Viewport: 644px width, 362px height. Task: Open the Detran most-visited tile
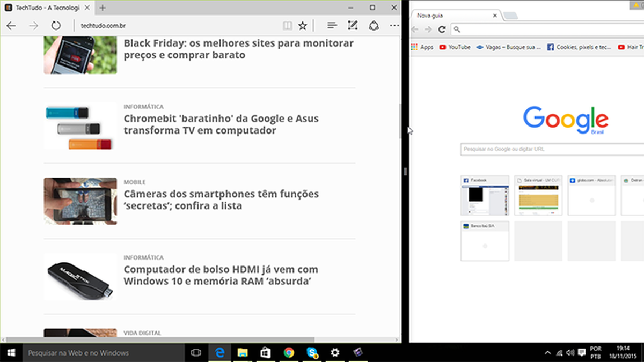click(x=632, y=195)
